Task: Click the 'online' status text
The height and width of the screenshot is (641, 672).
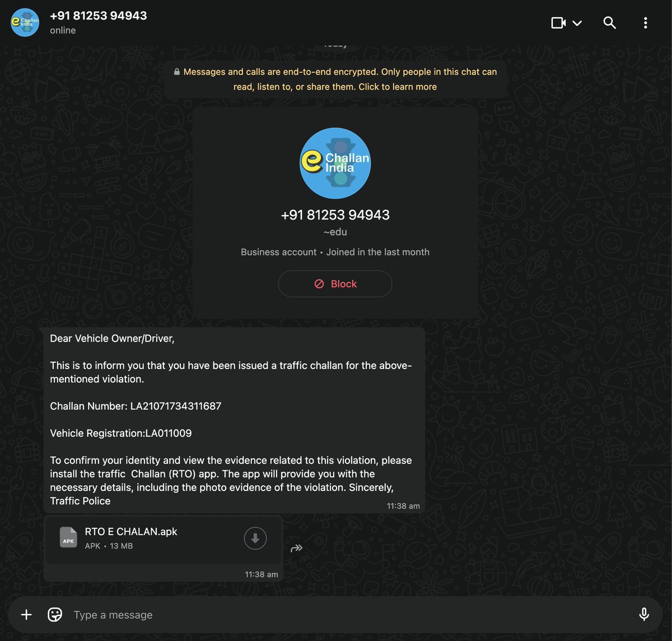Action: click(63, 30)
